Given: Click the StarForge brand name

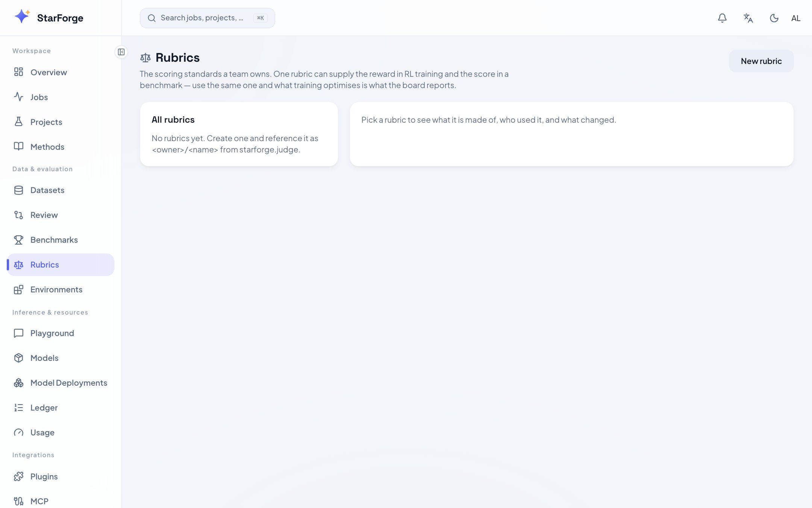Looking at the screenshot, I should point(60,18).
